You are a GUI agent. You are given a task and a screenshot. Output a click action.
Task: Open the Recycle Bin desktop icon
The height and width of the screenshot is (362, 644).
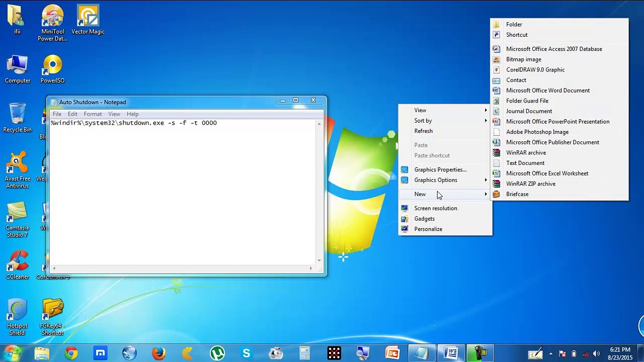click(17, 118)
